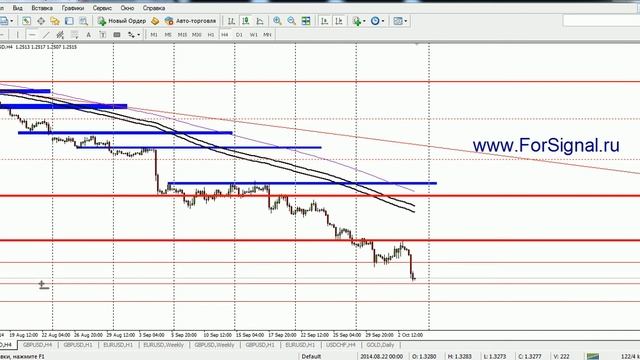Switch timeframe to H1
This screenshot has height=360, width=640.
[x=211, y=35]
